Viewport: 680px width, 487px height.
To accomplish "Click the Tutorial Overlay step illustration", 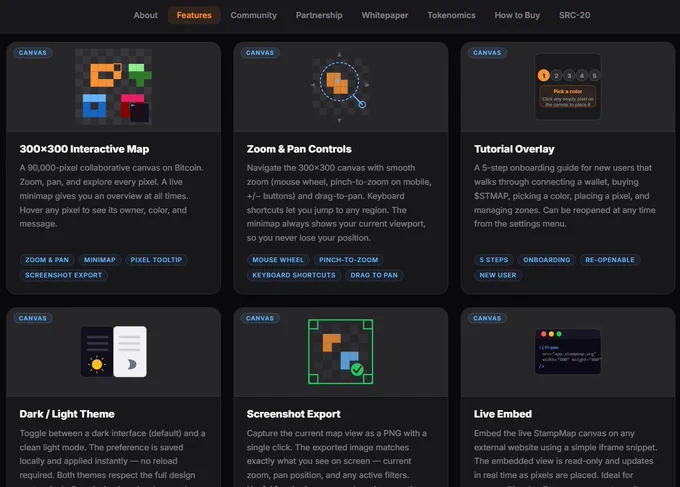I will tap(568, 86).
